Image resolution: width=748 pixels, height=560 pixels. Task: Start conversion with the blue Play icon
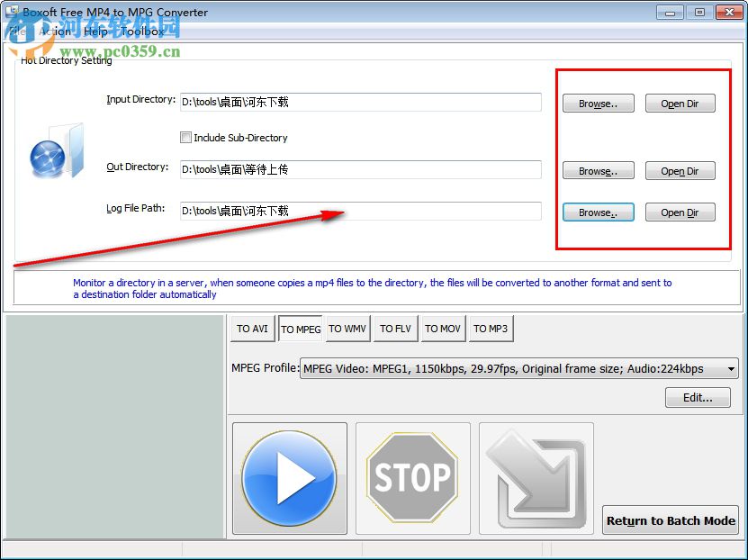(289, 477)
